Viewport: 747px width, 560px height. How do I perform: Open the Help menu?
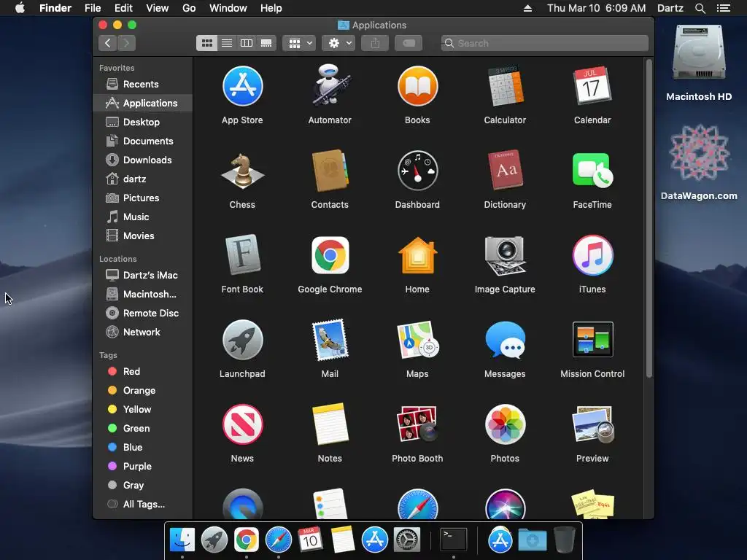(x=271, y=8)
